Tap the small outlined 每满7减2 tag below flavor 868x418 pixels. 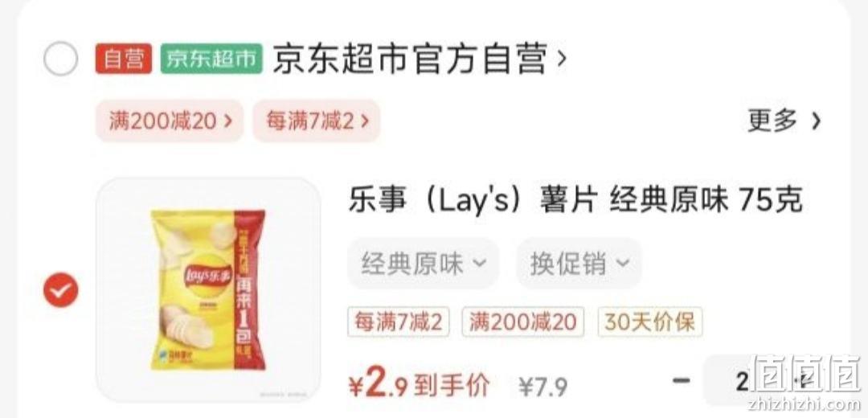tap(399, 322)
